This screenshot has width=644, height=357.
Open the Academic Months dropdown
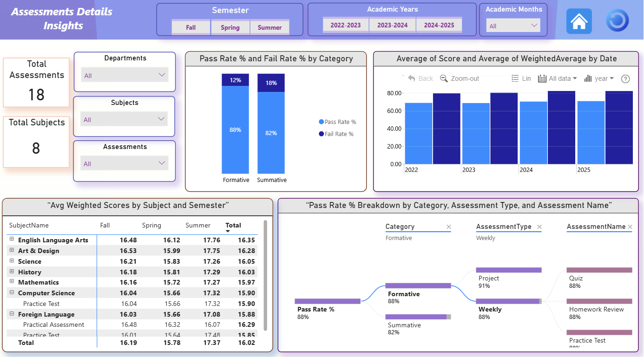513,26
